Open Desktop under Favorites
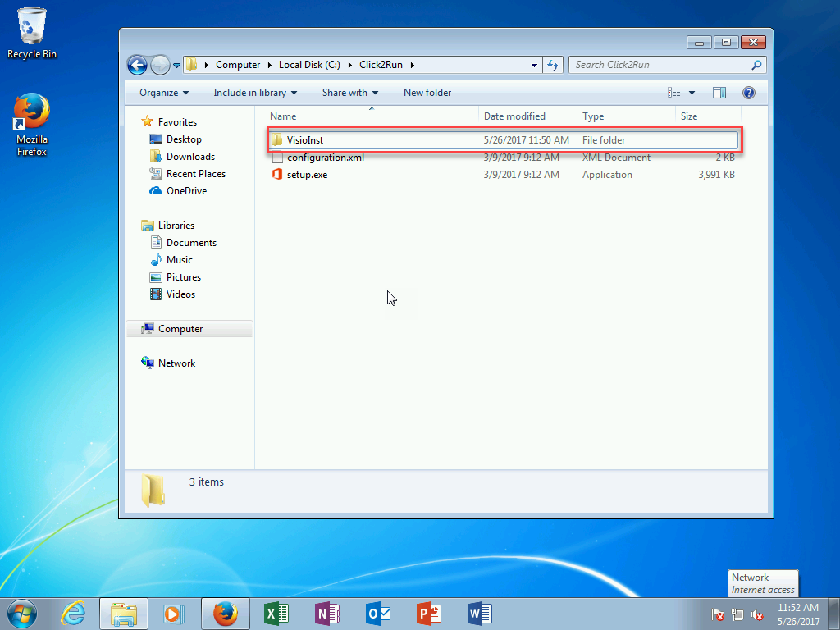 pyautogui.click(x=184, y=139)
